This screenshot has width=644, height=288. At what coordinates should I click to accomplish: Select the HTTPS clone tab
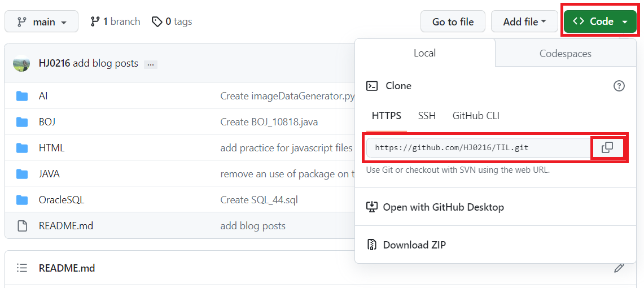click(386, 116)
